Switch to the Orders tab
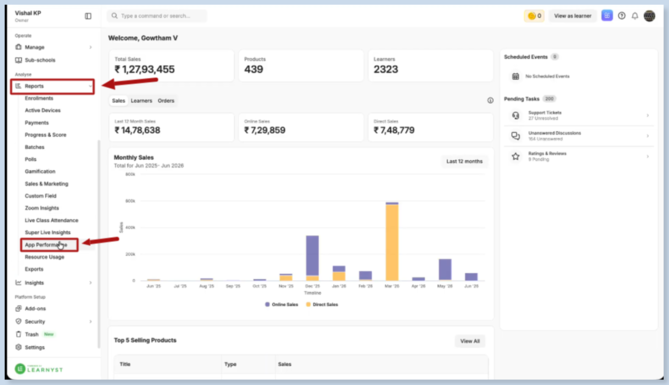669x385 pixels. [x=166, y=101]
